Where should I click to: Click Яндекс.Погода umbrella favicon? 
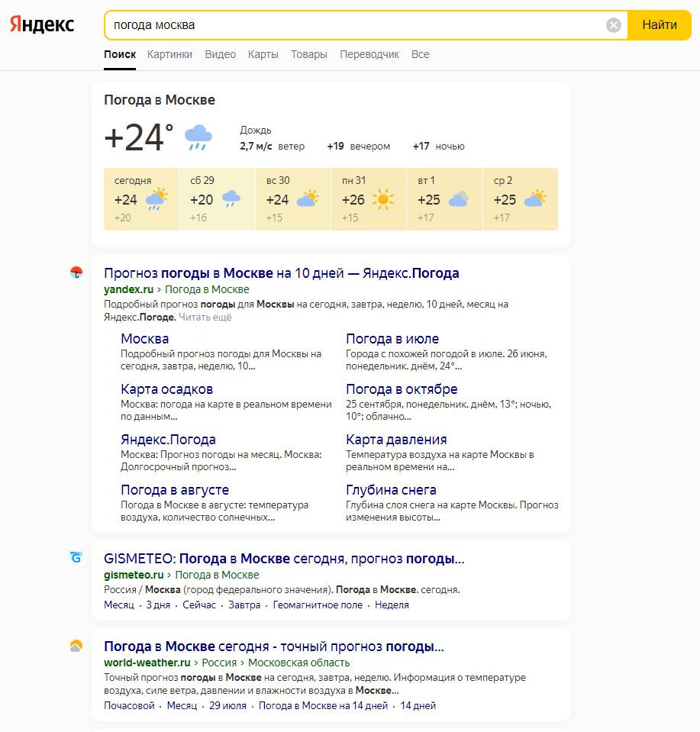pos(76,272)
